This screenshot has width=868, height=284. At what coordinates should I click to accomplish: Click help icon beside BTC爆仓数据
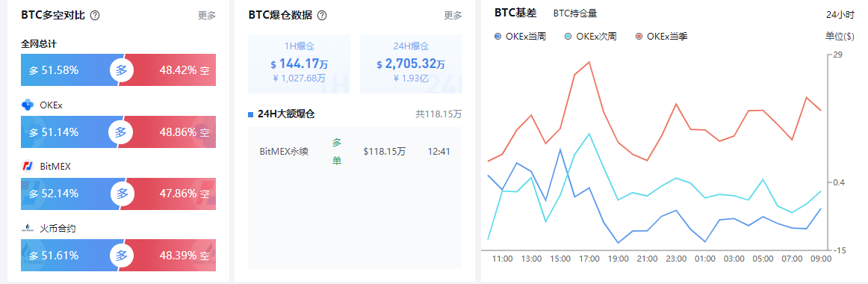[x=322, y=16]
